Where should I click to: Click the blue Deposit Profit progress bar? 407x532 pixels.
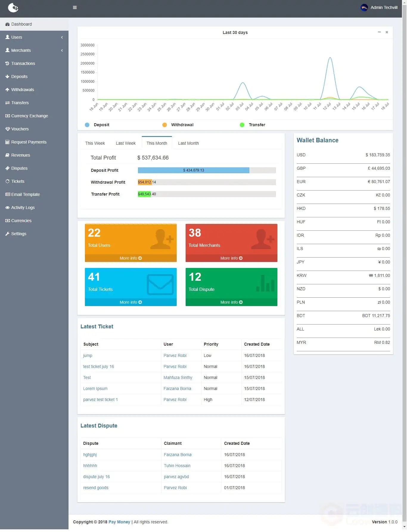coord(193,170)
